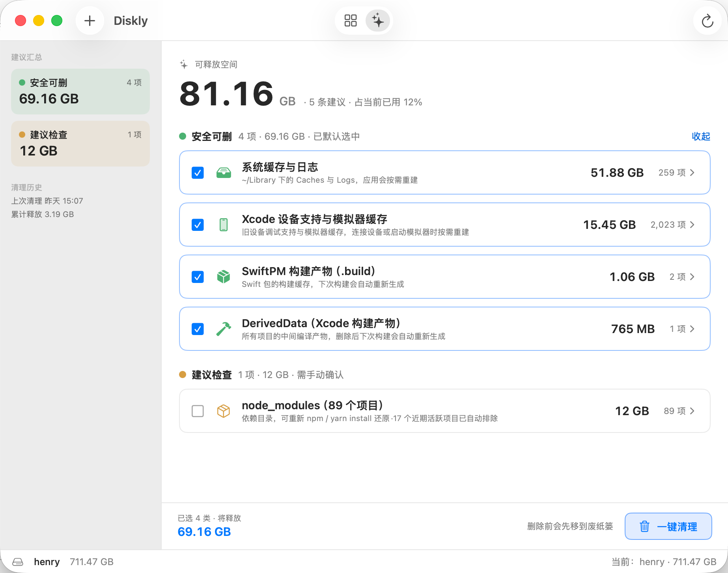Click the green window zoom button
Image resolution: width=728 pixels, height=573 pixels.
[x=57, y=21]
